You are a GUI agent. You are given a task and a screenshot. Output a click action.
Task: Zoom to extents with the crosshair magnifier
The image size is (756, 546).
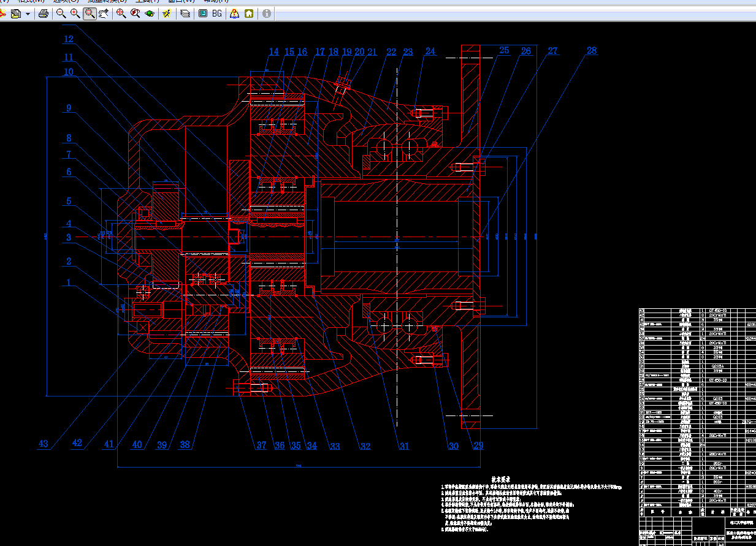pos(121,13)
